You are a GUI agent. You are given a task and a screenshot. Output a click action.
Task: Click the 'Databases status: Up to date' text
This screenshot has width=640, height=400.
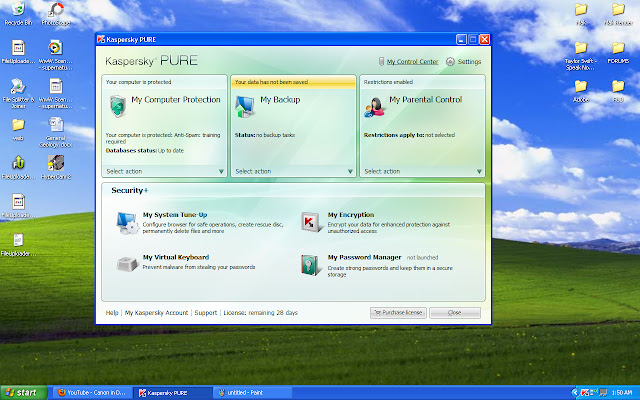144,151
